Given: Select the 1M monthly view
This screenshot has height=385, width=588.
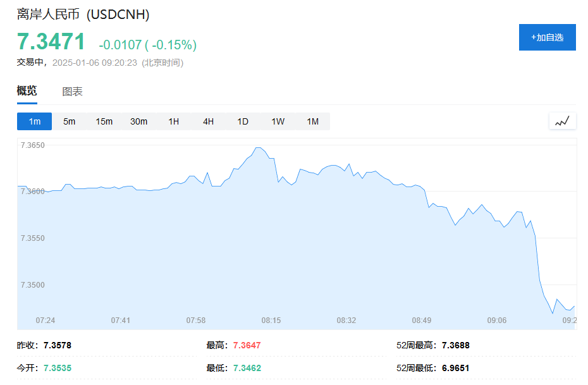Looking at the screenshot, I should pos(313,121).
